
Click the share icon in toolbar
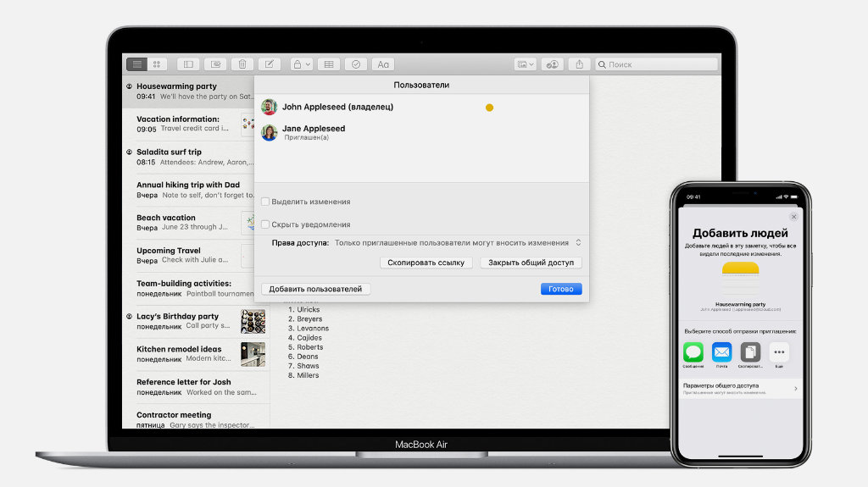click(580, 64)
